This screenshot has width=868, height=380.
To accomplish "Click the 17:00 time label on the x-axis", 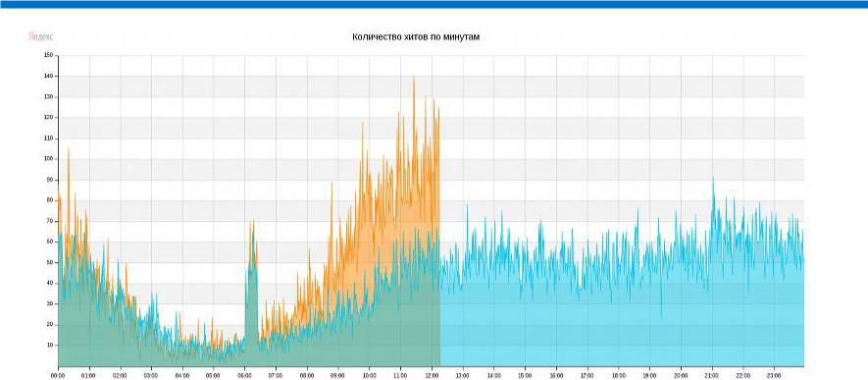I will [x=587, y=375].
